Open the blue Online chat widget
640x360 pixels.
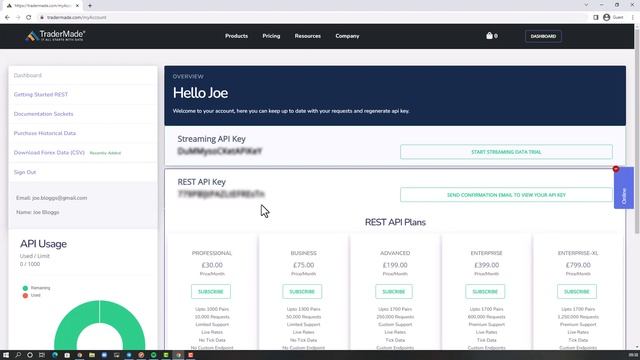[624, 189]
